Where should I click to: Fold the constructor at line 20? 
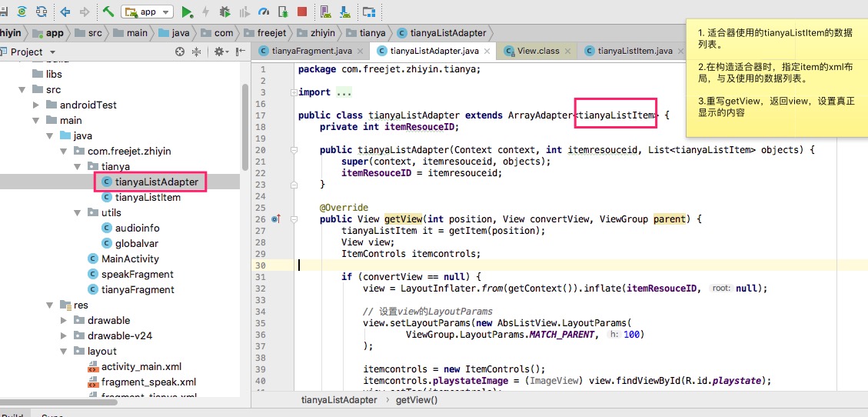(294, 150)
